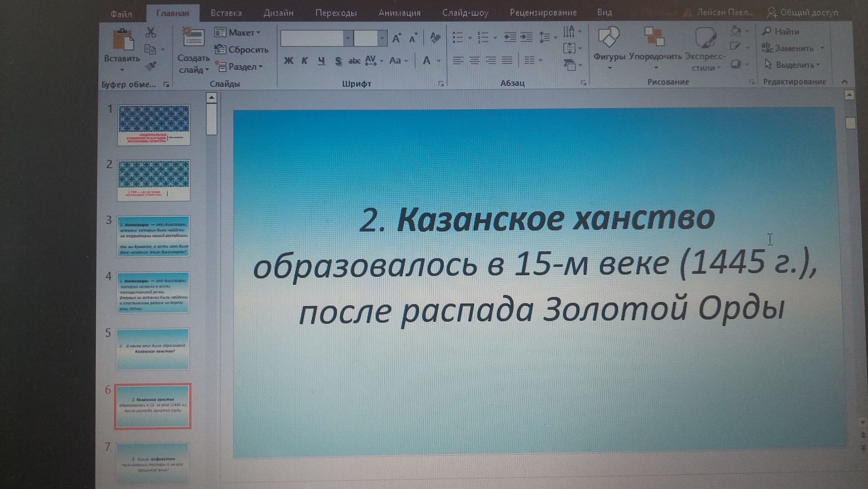Toggle italic formatting with К button
This screenshot has height=489, width=868.
click(305, 61)
